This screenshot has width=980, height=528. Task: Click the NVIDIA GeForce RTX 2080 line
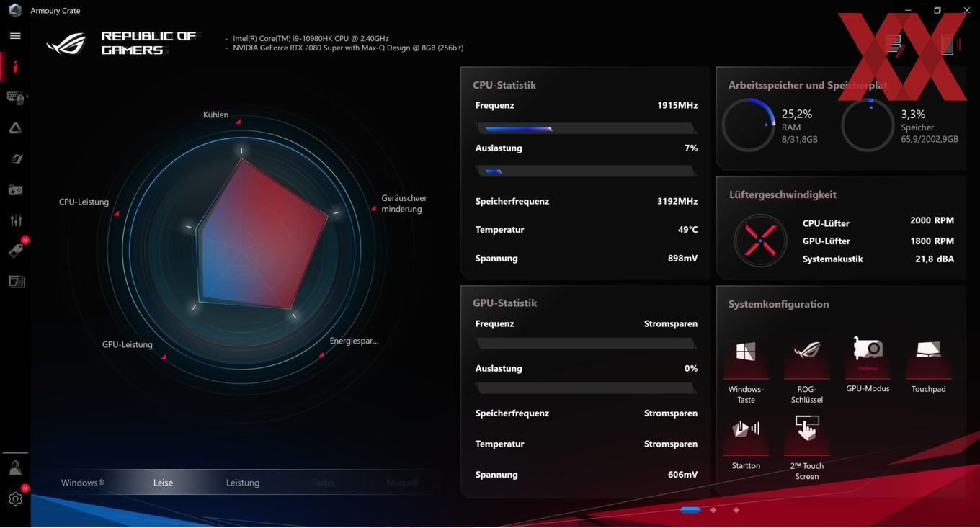(x=348, y=48)
